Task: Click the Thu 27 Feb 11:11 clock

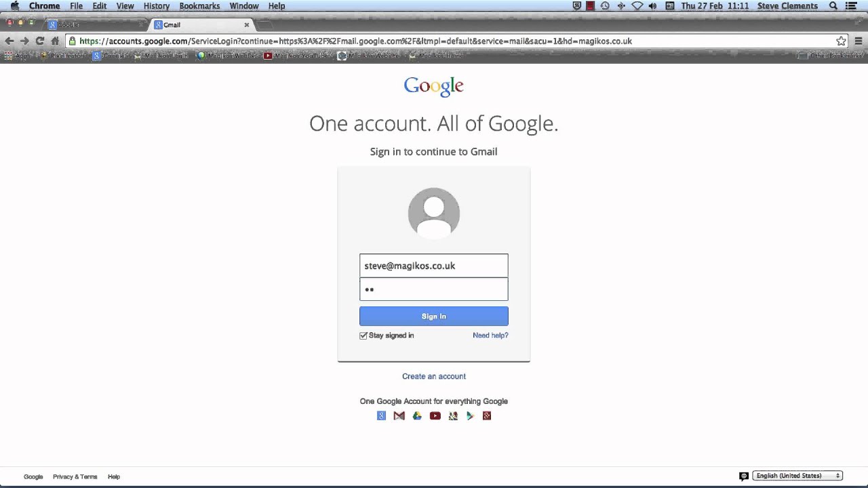Action: coord(715,6)
